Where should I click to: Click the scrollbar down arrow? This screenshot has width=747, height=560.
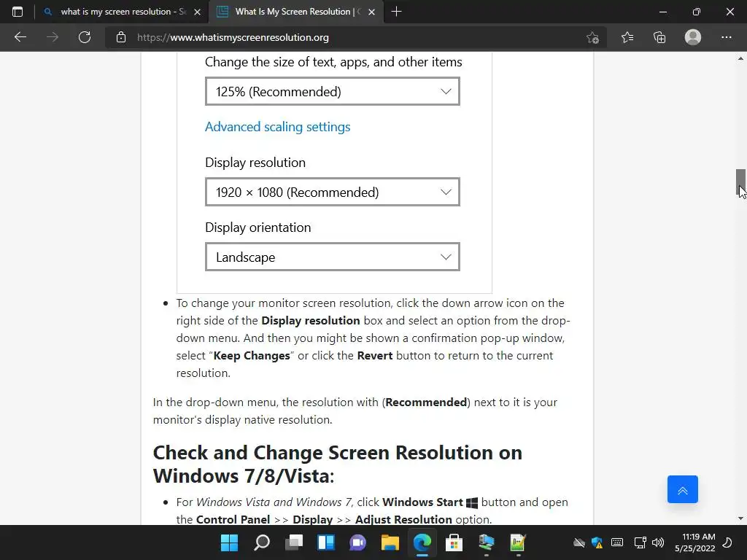click(740, 518)
